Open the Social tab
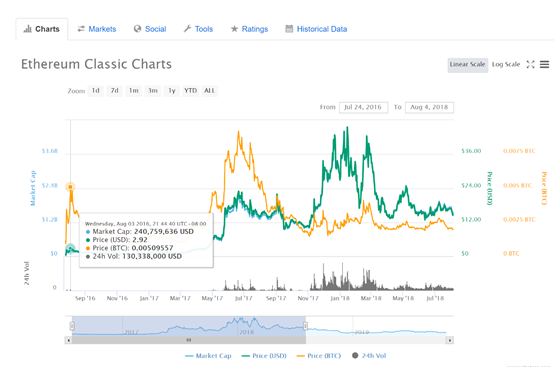 point(150,29)
